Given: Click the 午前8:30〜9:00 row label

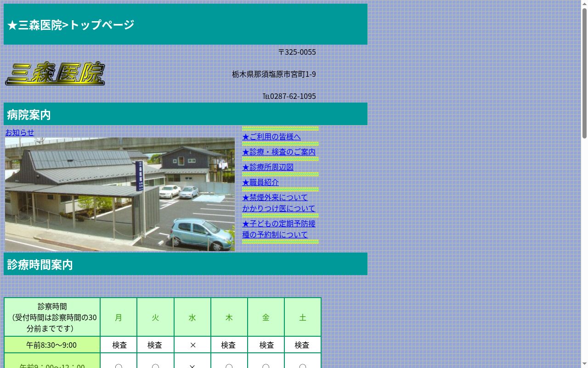Looking at the screenshot, I should coord(52,345).
